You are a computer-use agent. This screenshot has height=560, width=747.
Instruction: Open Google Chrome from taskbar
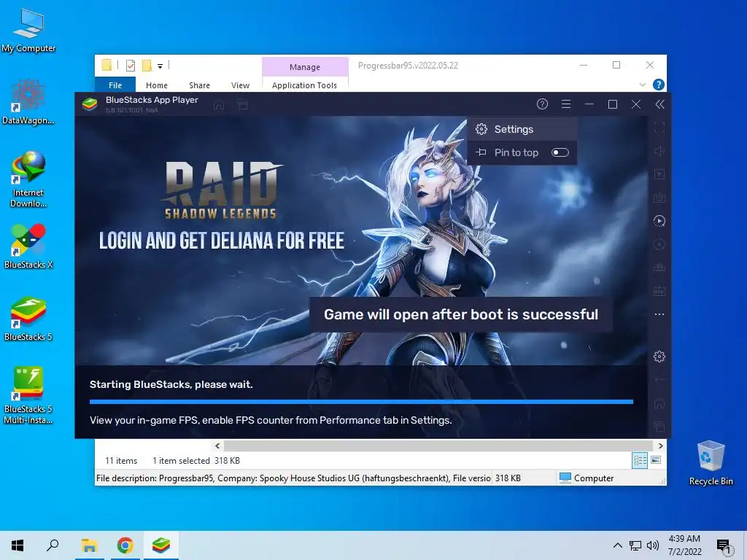125,545
